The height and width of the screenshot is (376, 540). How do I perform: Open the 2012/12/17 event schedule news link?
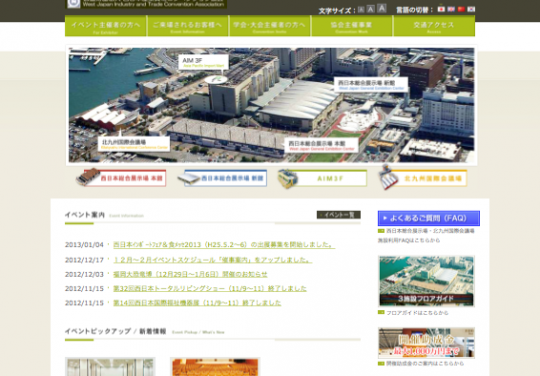[x=212, y=260]
